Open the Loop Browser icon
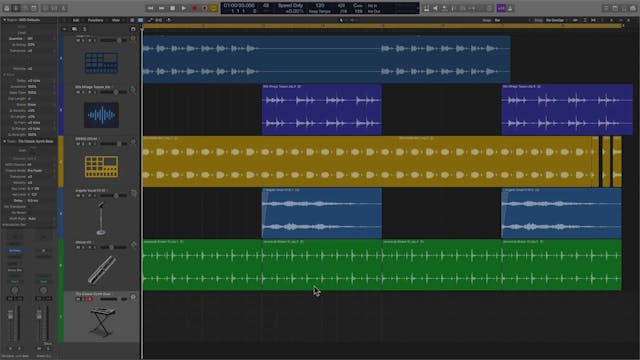Image resolution: width=640 pixels, height=360 pixels. [624, 8]
